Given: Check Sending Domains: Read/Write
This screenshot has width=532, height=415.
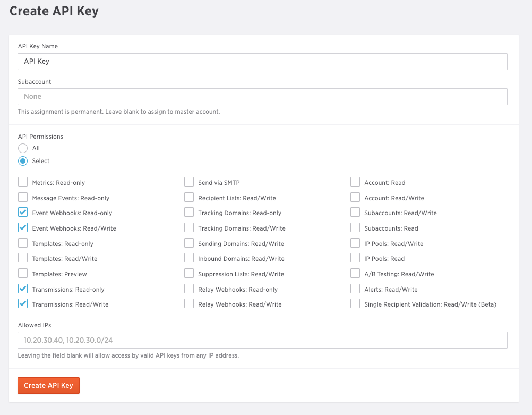Looking at the screenshot, I should point(189,243).
